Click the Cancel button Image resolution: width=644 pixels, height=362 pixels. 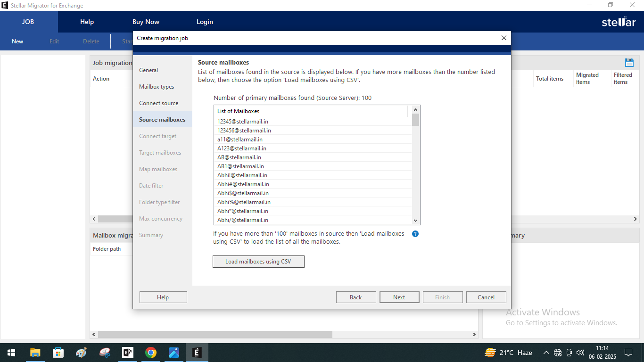(486, 297)
